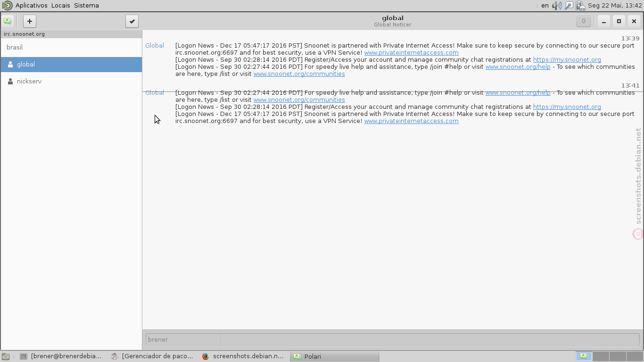
Task: Open second www.snoonet.org/communities link at 13:41
Action: point(299,100)
